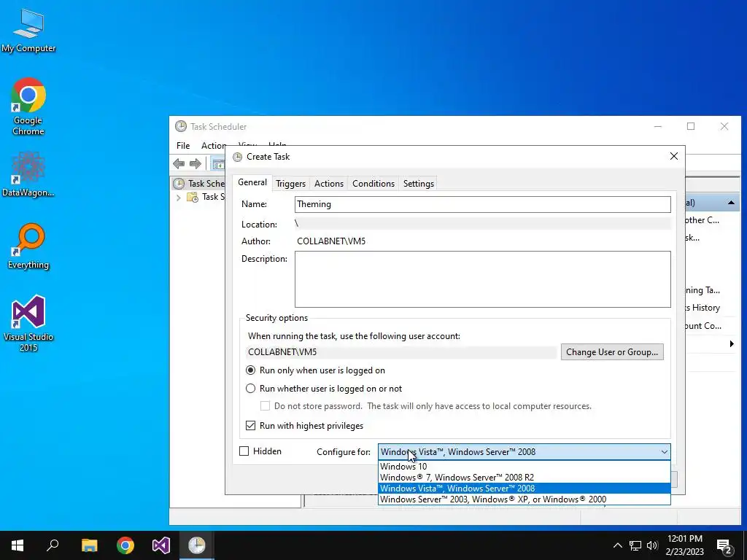Choose Windows 10 in Configure for list
747x560 pixels.
(x=524, y=467)
